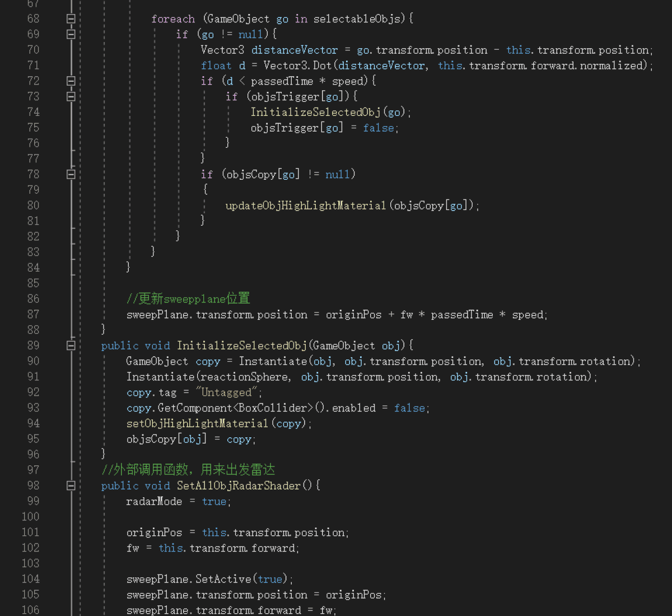The width and height of the screenshot is (672, 616).
Task: Click SetAllObjRadarShader method name
Action: point(239,486)
